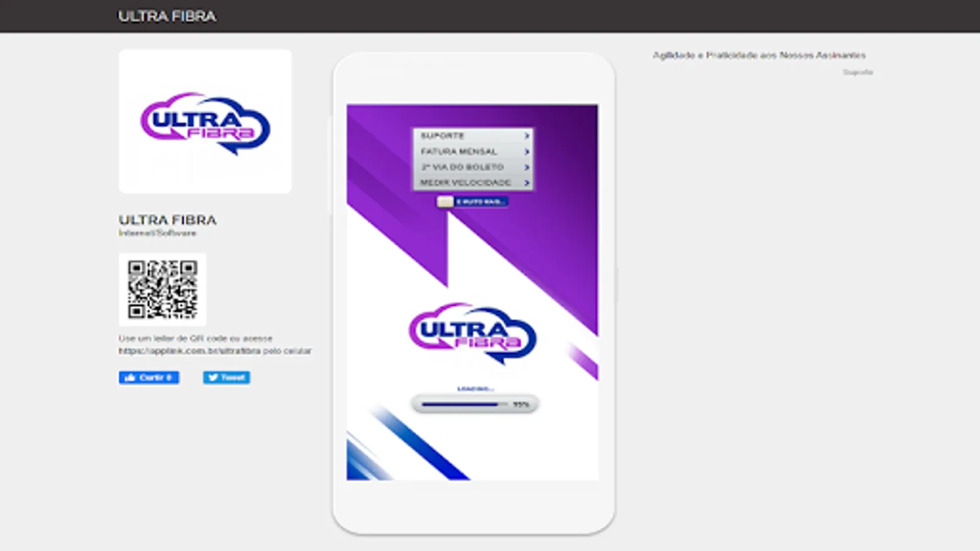
Task: Select 2ª VIA DO BOLETO in the phone menu
Action: [x=473, y=167]
